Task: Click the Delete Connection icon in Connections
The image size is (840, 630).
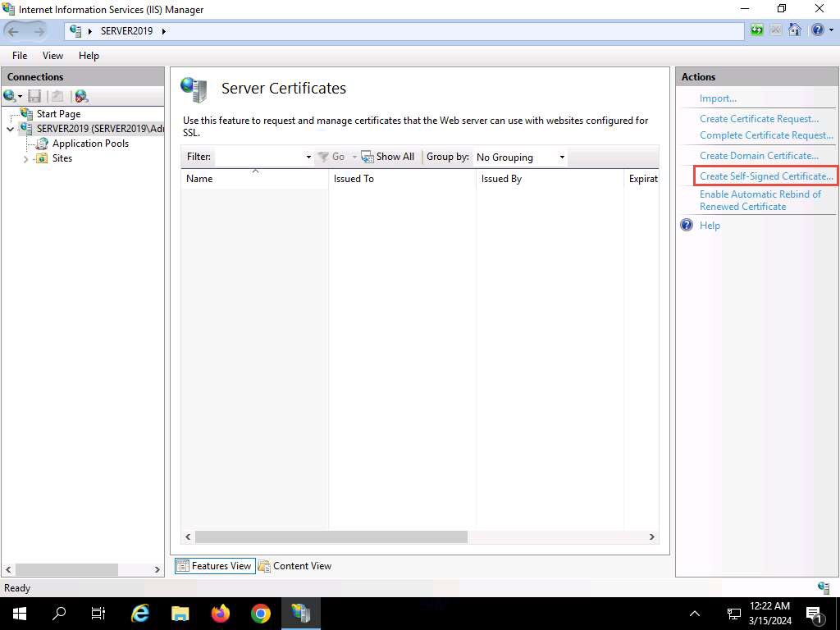Action: click(80, 96)
